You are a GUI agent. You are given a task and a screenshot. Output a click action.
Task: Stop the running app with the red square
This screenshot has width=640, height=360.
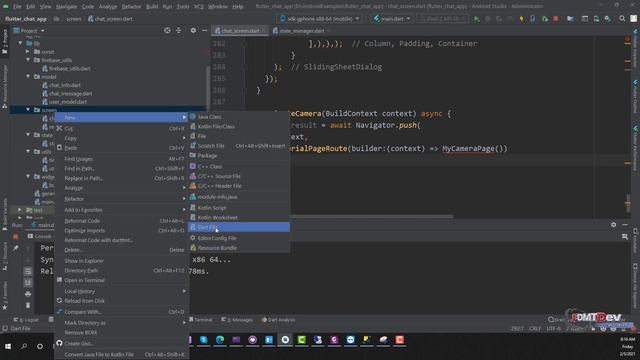pyautogui.click(x=556, y=19)
